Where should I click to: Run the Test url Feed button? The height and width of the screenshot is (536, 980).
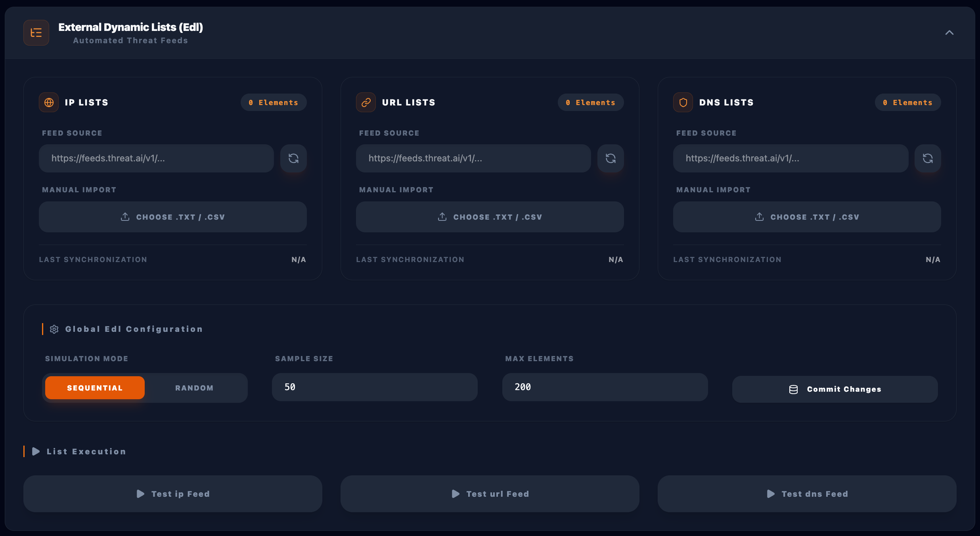point(490,494)
